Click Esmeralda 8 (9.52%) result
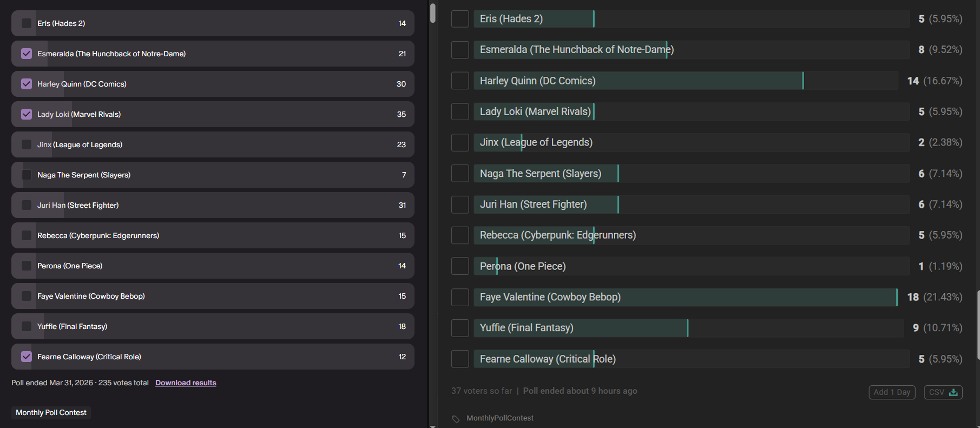This screenshot has height=428, width=980. click(x=940, y=50)
